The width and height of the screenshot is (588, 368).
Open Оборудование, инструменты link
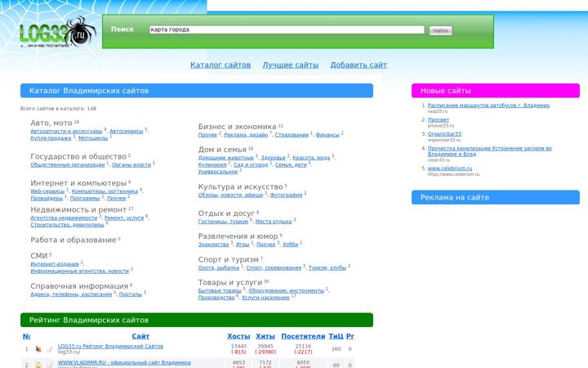(286, 290)
